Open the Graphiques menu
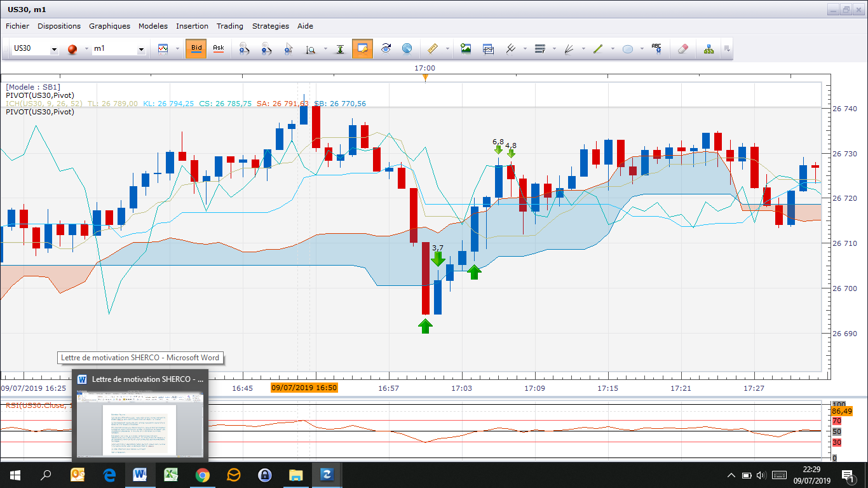This screenshot has width=868, height=488. pos(109,26)
